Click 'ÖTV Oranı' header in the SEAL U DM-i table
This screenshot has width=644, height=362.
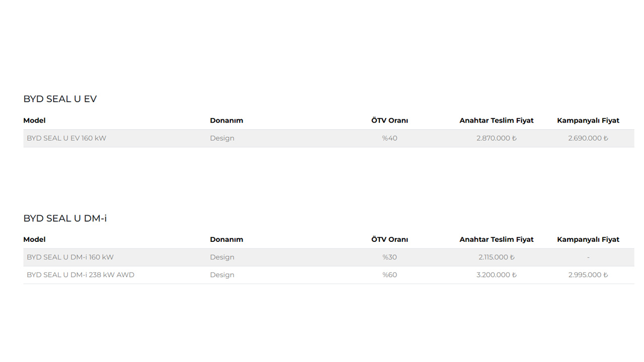coord(389,240)
